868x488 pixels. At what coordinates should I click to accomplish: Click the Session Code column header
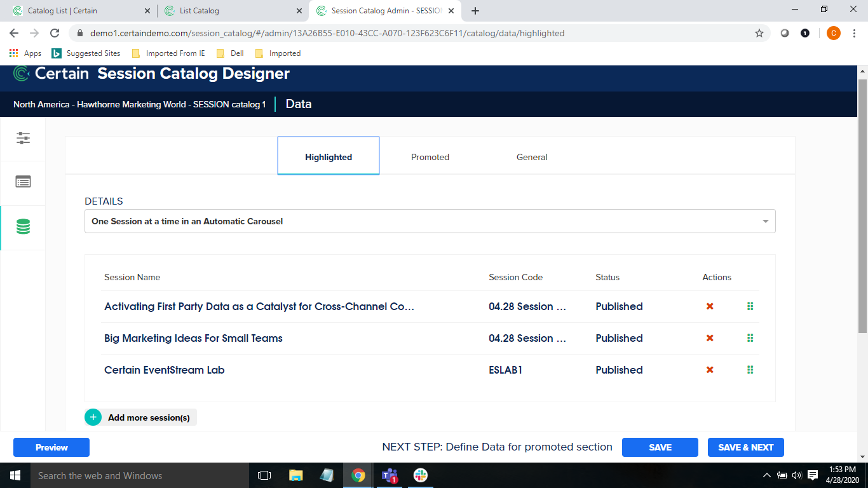[x=516, y=277]
